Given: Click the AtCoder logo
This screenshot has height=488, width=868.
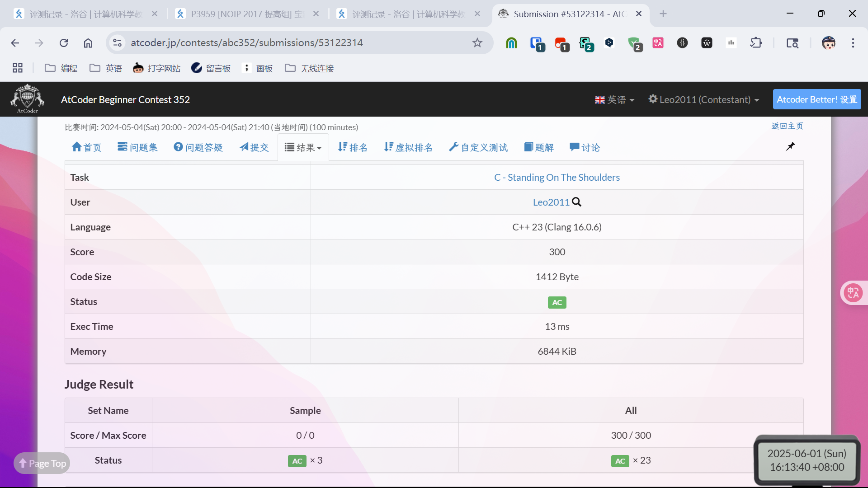Looking at the screenshot, I should [28, 99].
